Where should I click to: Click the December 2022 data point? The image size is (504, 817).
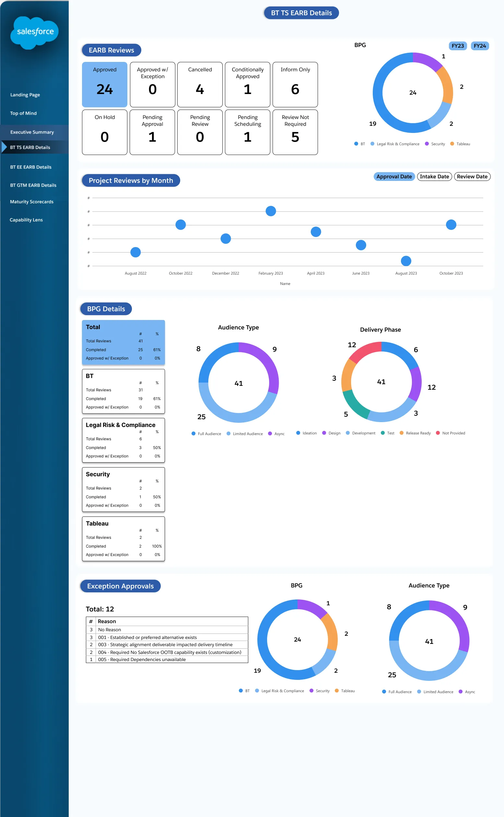point(226,238)
